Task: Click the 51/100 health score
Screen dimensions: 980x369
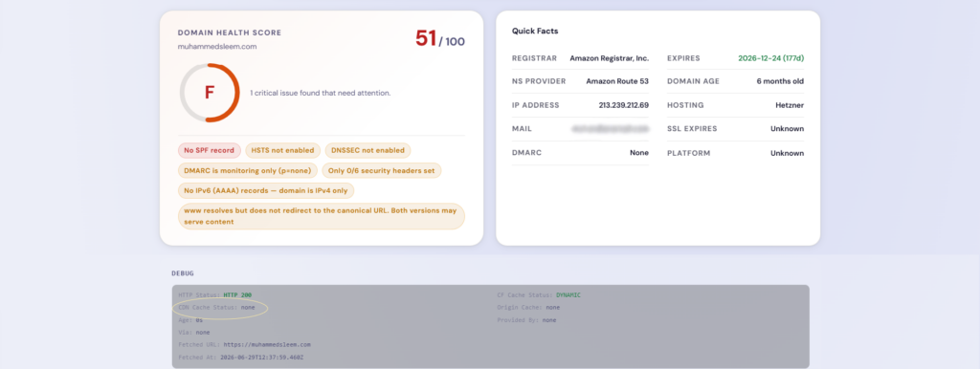Action: point(440,39)
